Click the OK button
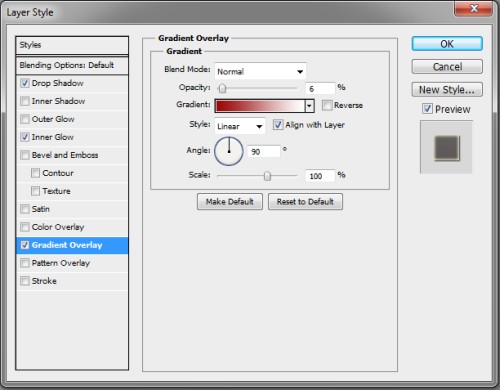The width and height of the screenshot is (500, 390). click(447, 44)
